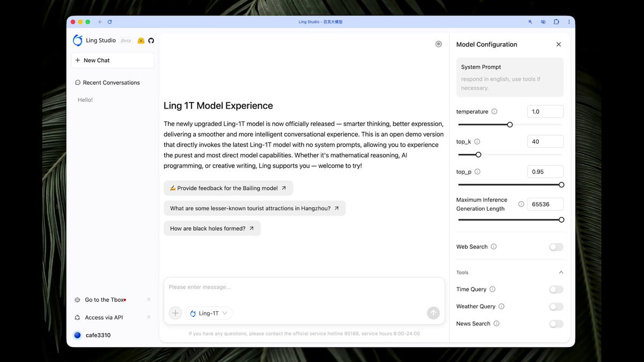
Task: Click the 'Recent Conversations' label
Action: click(x=111, y=83)
